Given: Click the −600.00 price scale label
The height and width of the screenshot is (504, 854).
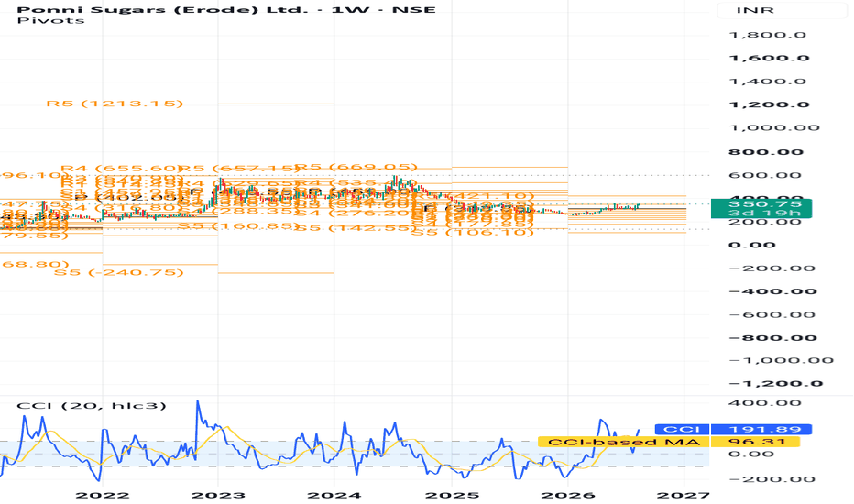Looking at the screenshot, I should (772, 315).
